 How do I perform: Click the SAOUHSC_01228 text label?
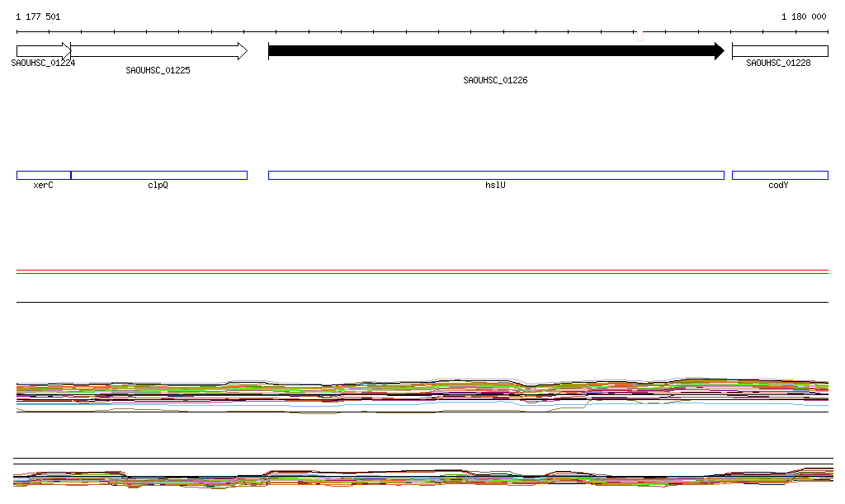tap(778, 63)
